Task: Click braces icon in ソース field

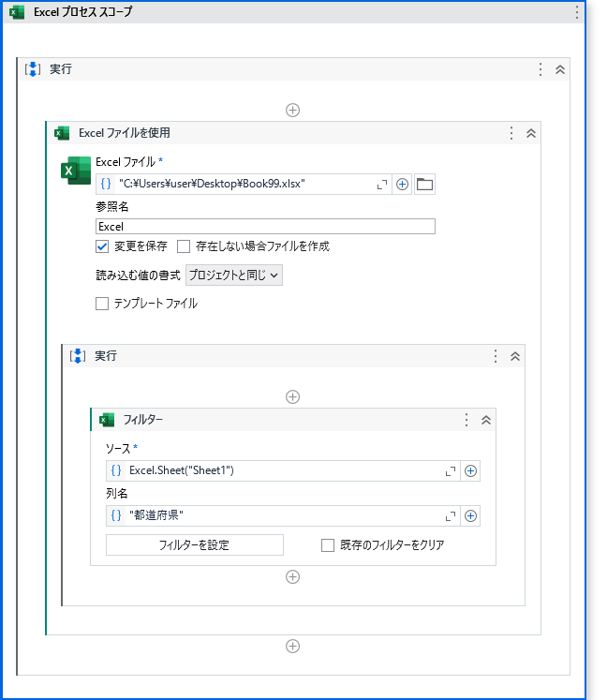Action: click(116, 470)
